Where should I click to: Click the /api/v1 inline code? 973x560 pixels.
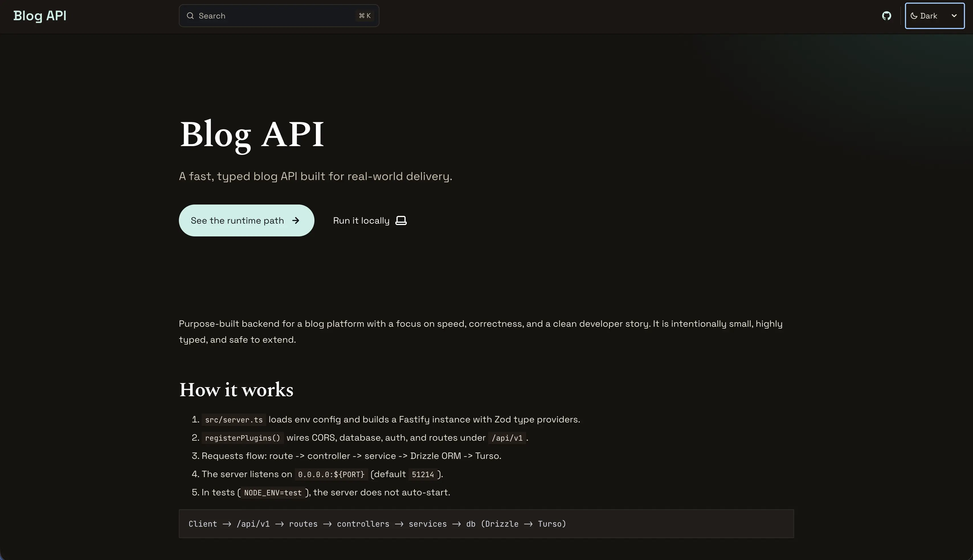[x=507, y=438]
